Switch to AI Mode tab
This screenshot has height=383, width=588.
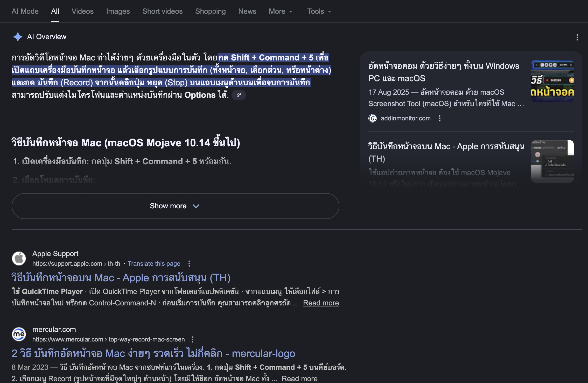tap(25, 11)
